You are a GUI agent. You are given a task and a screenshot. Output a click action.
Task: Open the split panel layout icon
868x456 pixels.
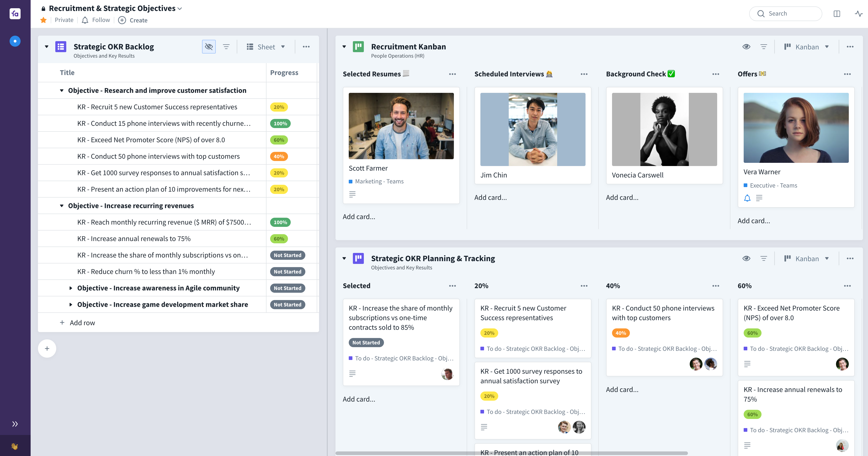pyautogui.click(x=837, y=13)
